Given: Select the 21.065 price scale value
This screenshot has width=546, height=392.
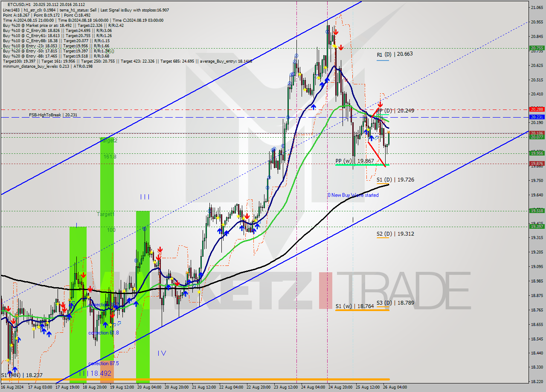Looking at the screenshot, I should click(537, 8).
